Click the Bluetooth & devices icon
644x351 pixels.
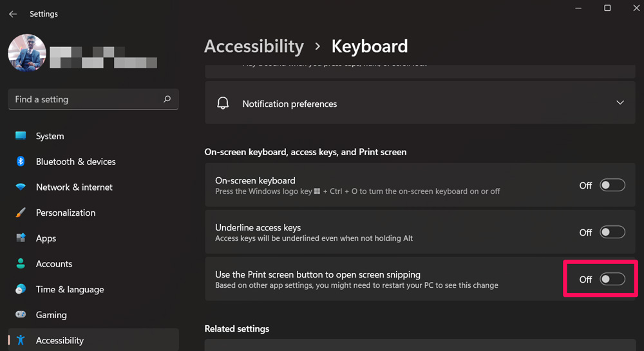click(21, 162)
